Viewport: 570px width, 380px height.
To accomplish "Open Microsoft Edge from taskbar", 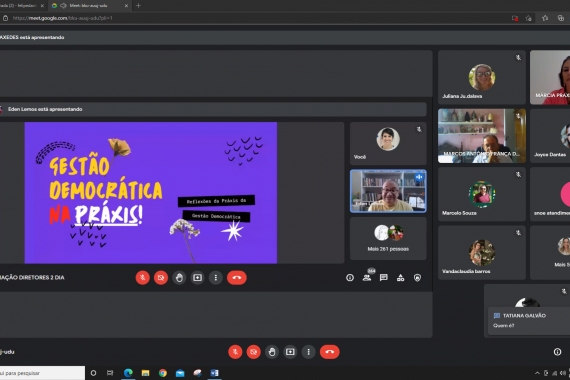I will coord(128,373).
